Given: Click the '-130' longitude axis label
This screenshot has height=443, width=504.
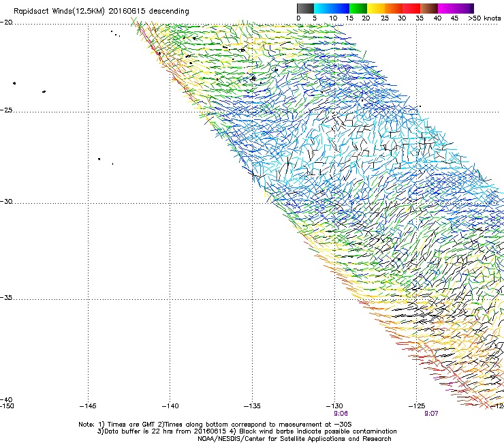Looking at the screenshot, I should [334, 406].
